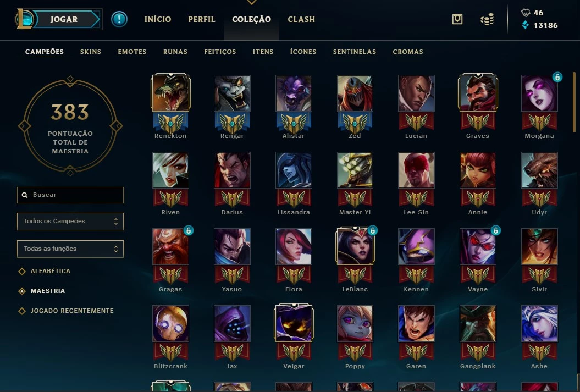Open the loot inventory icon in header
The height and width of the screenshot is (392, 580).
(x=457, y=19)
